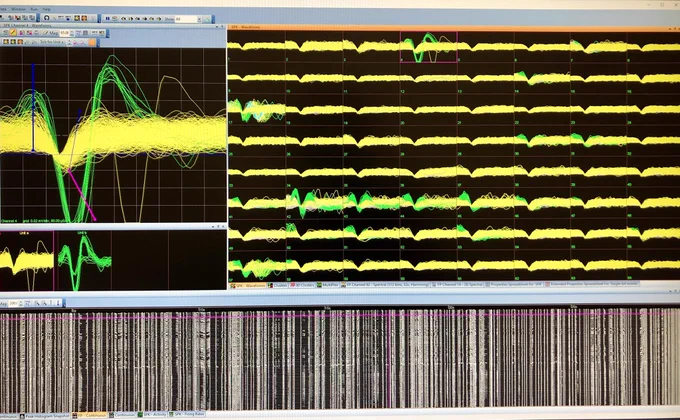The width and height of the screenshot is (680, 420).
Task: Click the orange square unit color swatch
Action: (x=92, y=42)
